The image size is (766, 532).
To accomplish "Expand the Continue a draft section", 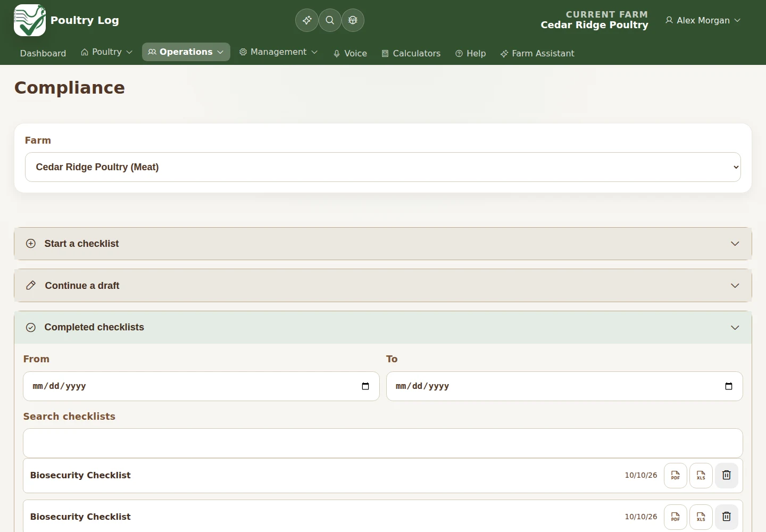I will tap(383, 286).
